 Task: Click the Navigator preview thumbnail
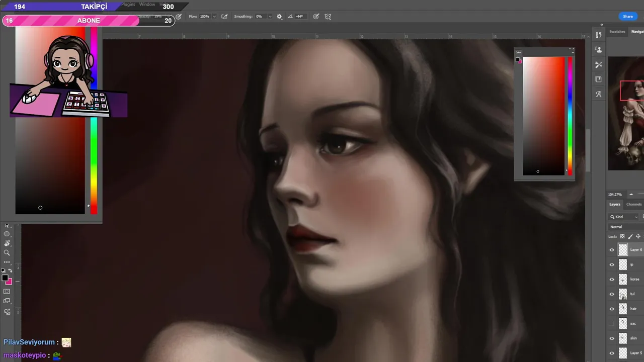click(x=626, y=113)
